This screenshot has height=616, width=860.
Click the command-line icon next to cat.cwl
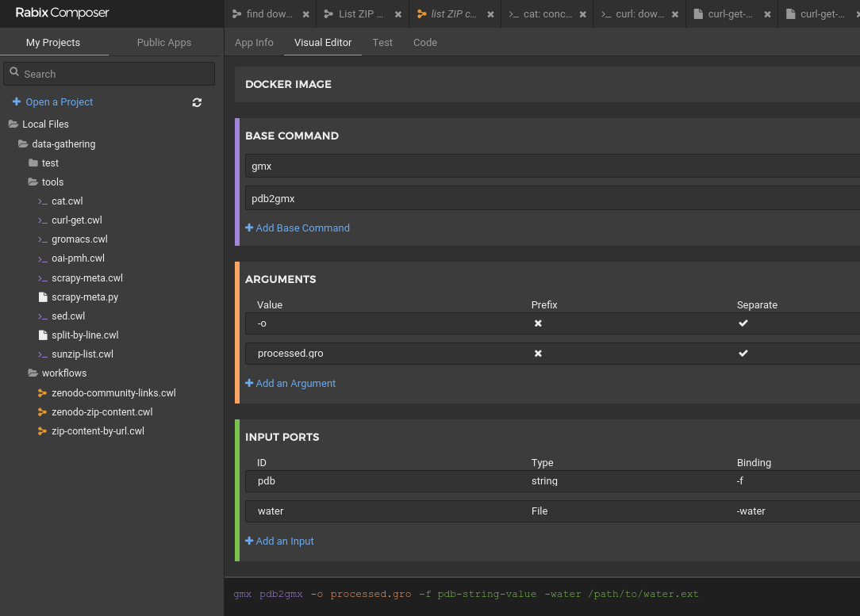pyautogui.click(x=43, y=201)
